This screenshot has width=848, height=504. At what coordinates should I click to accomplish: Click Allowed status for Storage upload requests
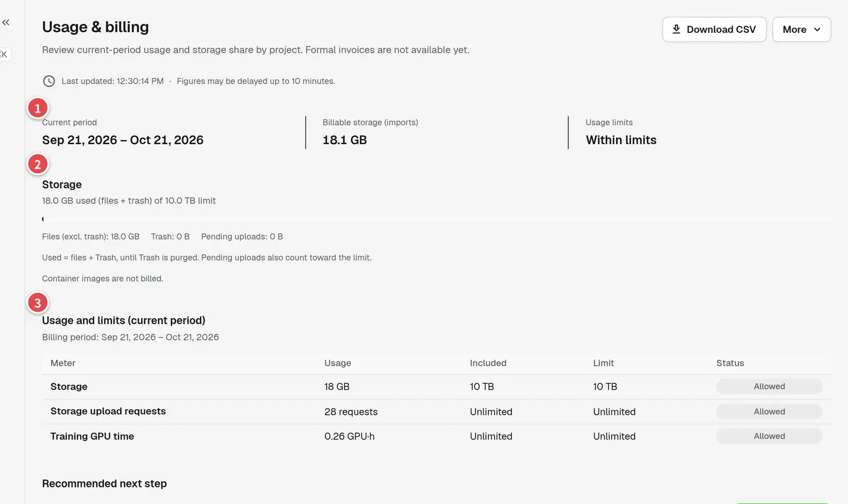click(x=769, y=411)
